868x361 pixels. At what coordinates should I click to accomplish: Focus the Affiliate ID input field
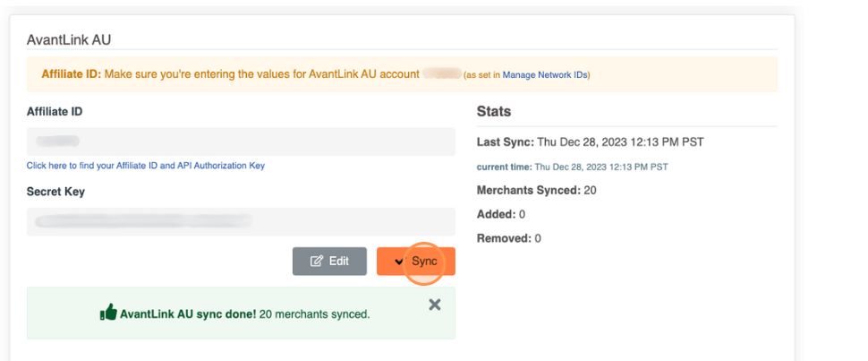click(x=241, y=142)
